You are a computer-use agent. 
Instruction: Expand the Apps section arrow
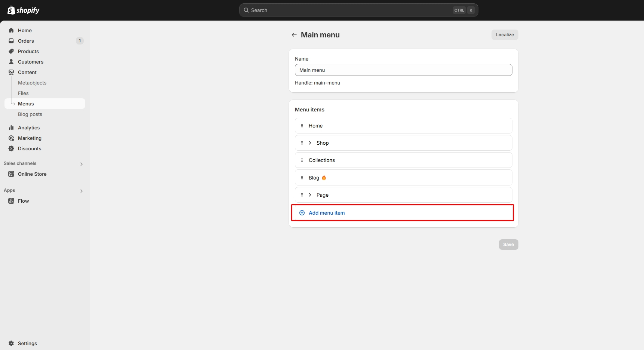(81, 191)
